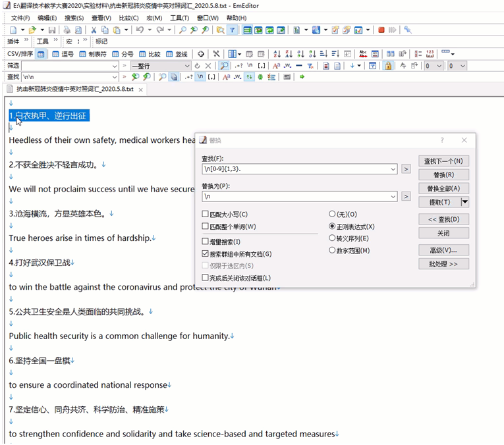Toggle the yellow padlock icon

[388, 66]
